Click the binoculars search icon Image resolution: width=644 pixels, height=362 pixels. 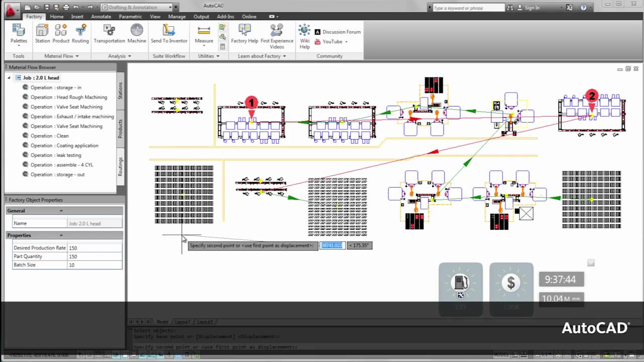click(511, 8)
